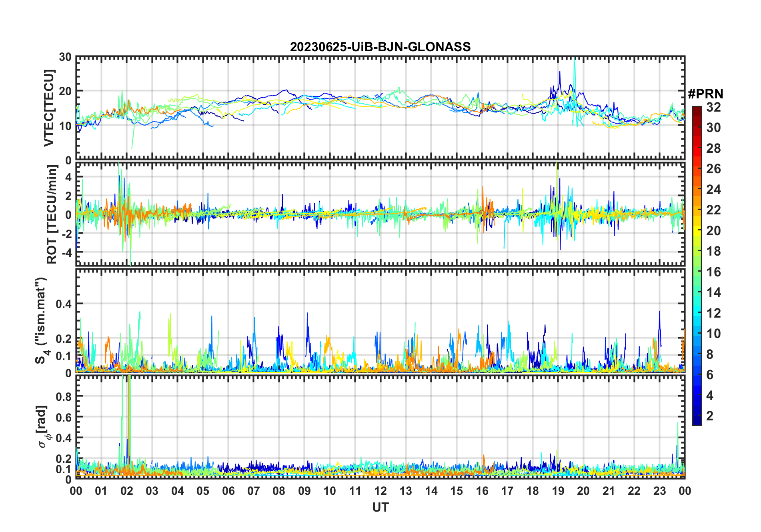Click the 24 label on the PRN colorbar

713,190
